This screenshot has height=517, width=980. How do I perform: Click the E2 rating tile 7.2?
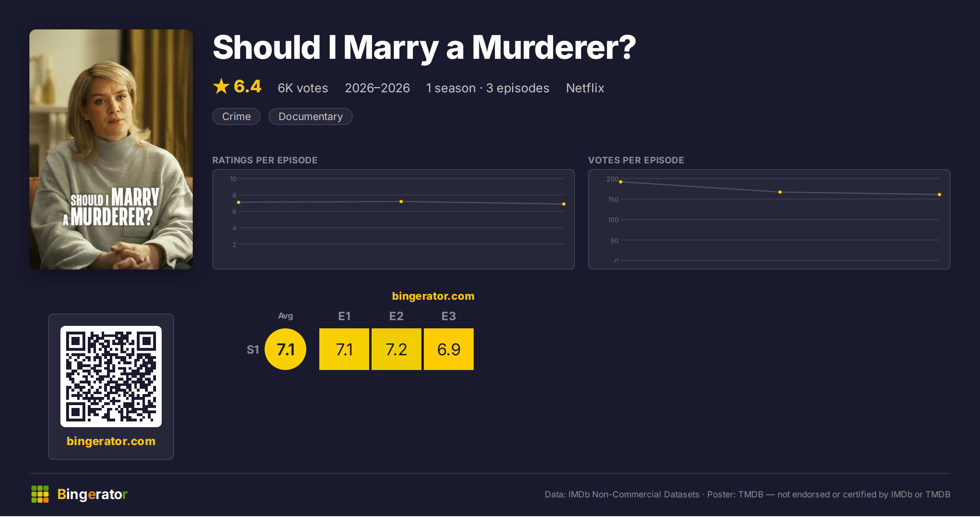pos(396,349)
